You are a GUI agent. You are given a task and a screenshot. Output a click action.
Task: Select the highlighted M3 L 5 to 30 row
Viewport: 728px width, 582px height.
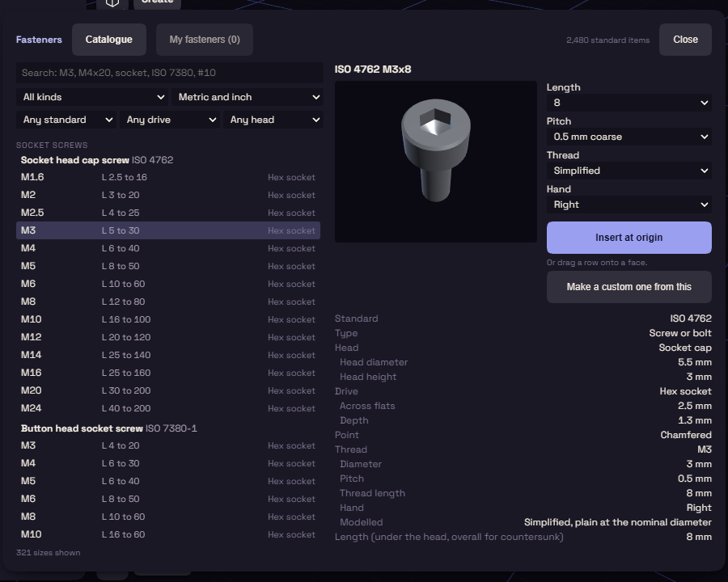click(x=168, y=230)
